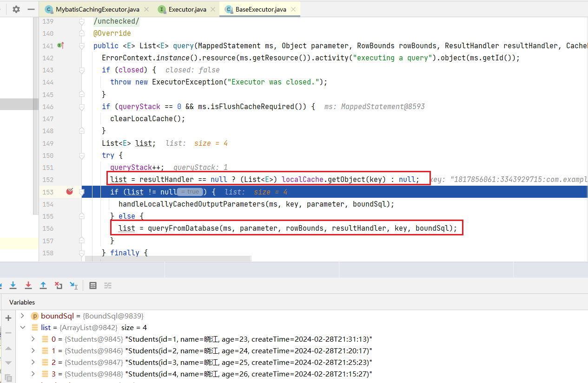
Task: Click the project panel settings gear icon
Action: [x=16, y=9]
